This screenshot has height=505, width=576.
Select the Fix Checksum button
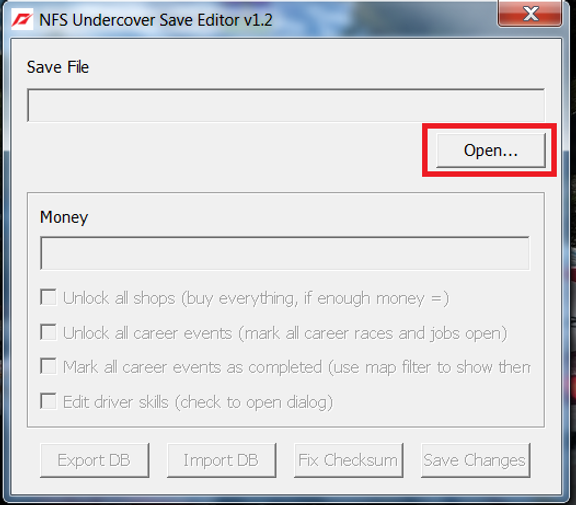[x=349, y=460]
